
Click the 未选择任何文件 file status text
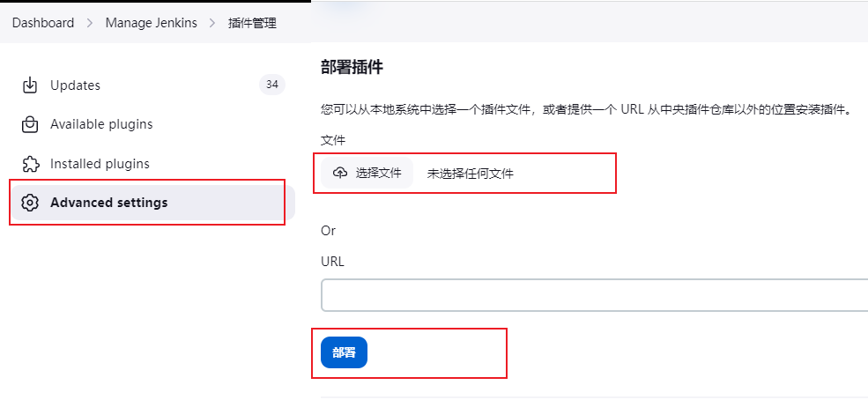471,174
